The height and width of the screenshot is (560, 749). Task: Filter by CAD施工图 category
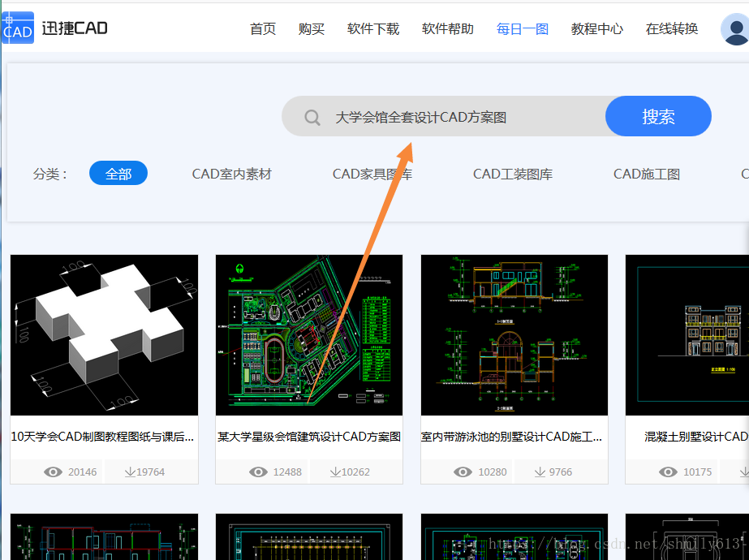click(x=646, y=174)
